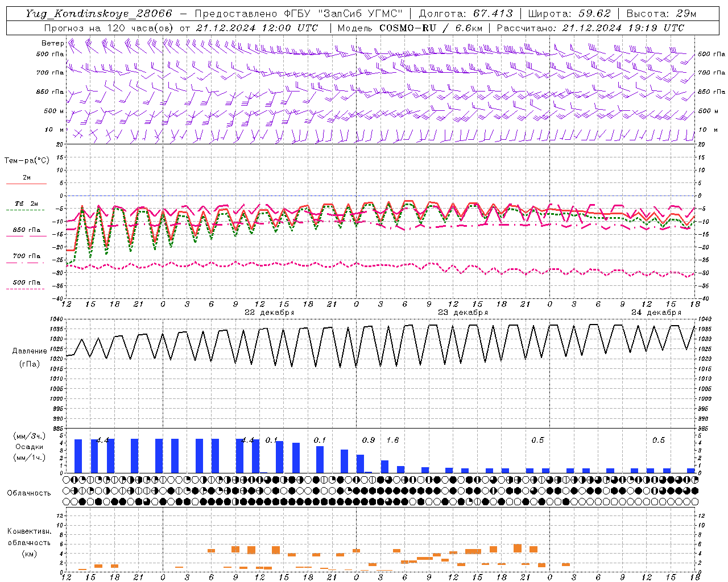The height and width of the screenshot is (582, 728).
Task: Click the (мм/3ч.) precipitation unit label
Action: (x=30, y=436)
